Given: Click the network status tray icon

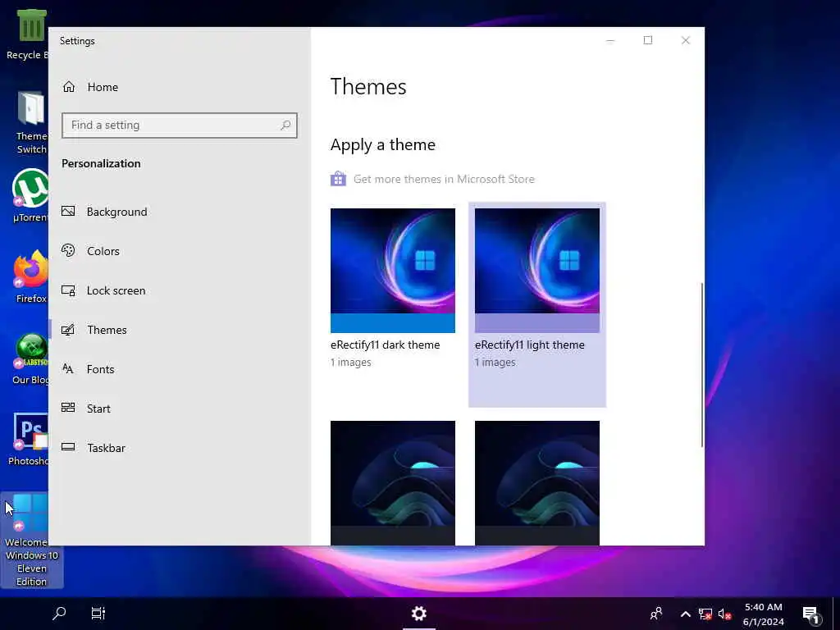Looking at the screenshot, I should 705,614.
